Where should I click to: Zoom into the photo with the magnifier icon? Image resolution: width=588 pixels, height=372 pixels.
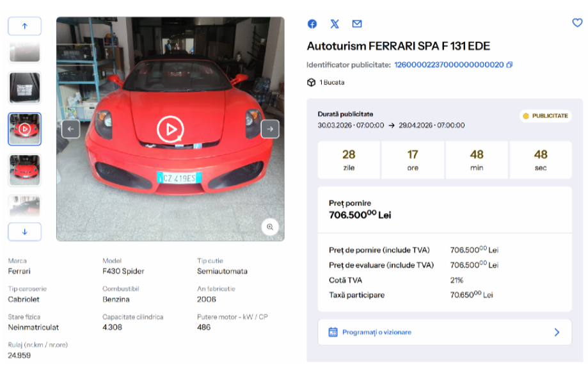(270, 227)
